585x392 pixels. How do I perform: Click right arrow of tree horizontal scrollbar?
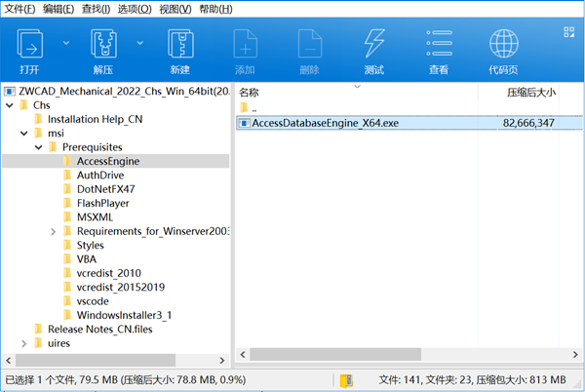pos(222,360)
